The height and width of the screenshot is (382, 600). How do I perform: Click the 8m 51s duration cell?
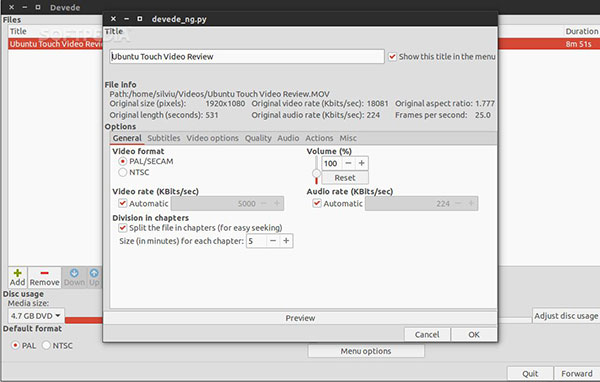tap(578, 44)
